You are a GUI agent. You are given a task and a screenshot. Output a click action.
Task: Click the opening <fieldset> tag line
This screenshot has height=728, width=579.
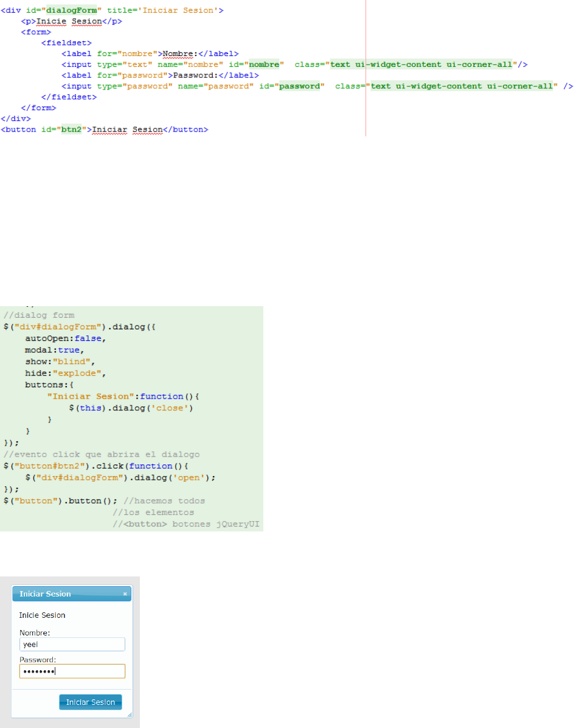66,43
